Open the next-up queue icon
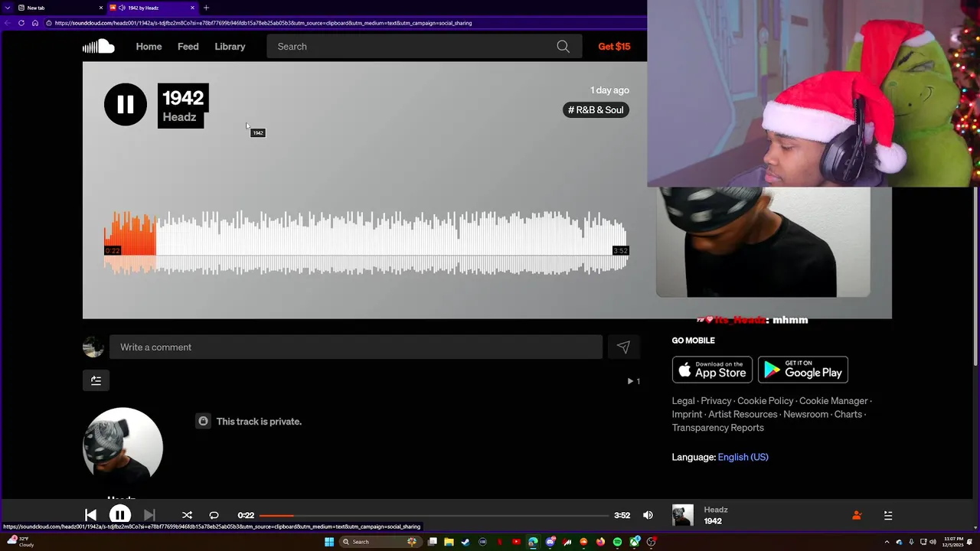 [x=888, y=516]
